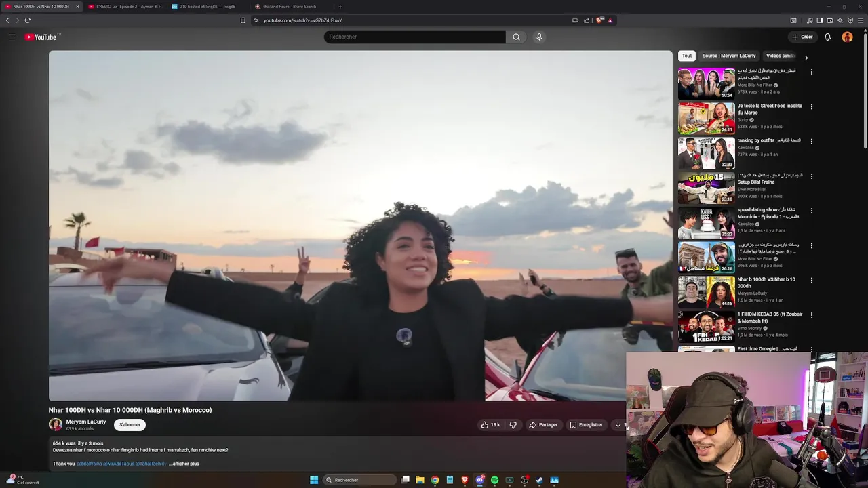Start voice search with the microphone
Image resolution: width=868 pixels, height=488 pixels.
(x=539, y=37)
